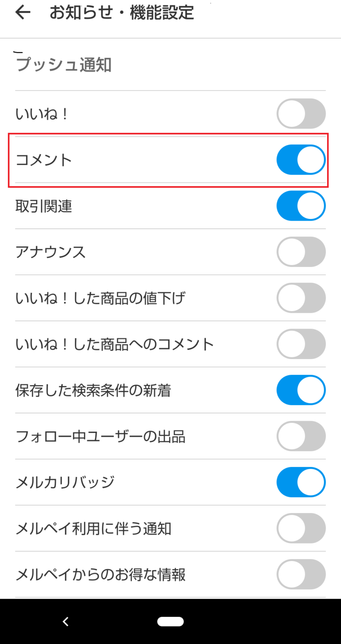
Task: Tap the 取引関連 setting label
Action: coord(44,206)
